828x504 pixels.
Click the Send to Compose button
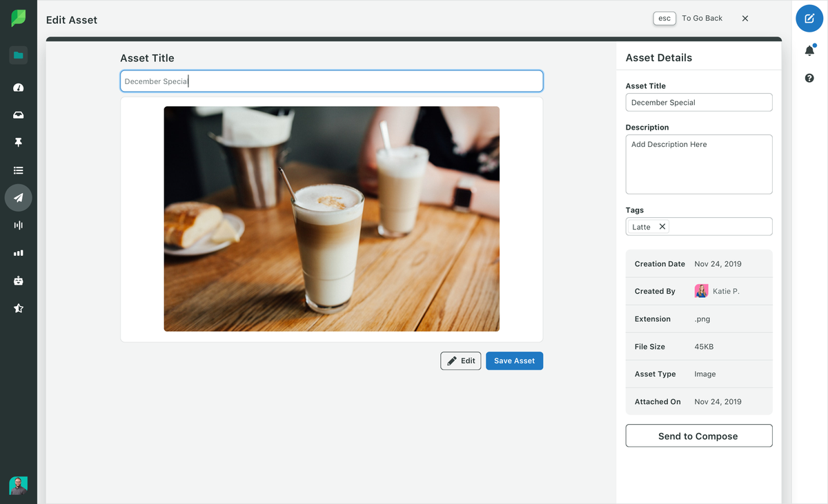point(699,436)
